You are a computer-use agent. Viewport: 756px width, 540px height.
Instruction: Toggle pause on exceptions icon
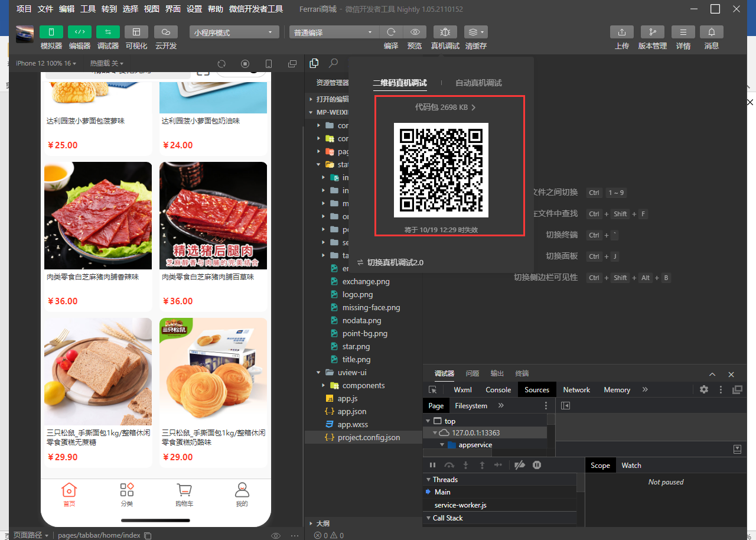point(537,465)
